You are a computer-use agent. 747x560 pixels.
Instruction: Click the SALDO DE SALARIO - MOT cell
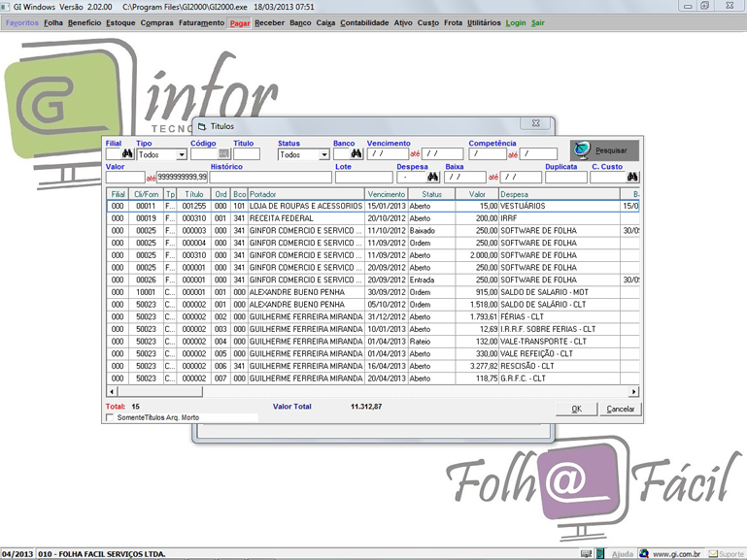560,292
